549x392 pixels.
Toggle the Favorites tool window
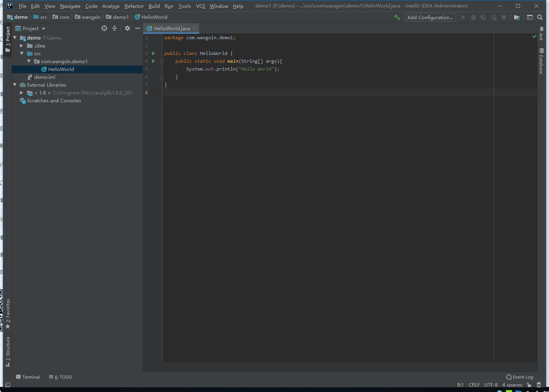7,314
